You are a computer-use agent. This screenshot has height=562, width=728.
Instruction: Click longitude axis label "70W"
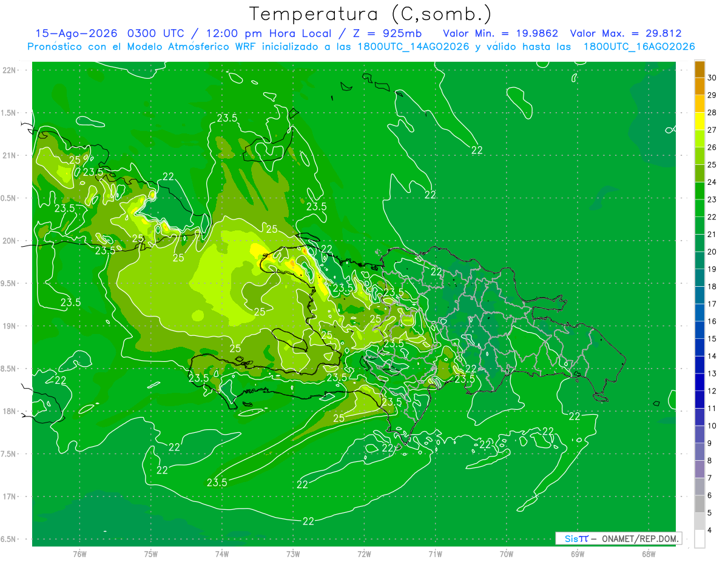click(507, 554)
